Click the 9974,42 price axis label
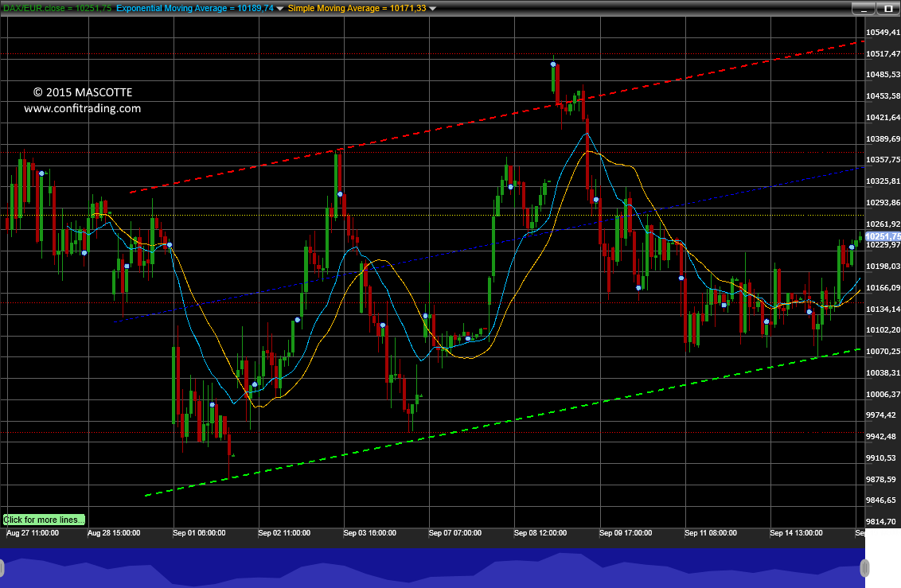901x588 pixels. click(x=881, y=415)
